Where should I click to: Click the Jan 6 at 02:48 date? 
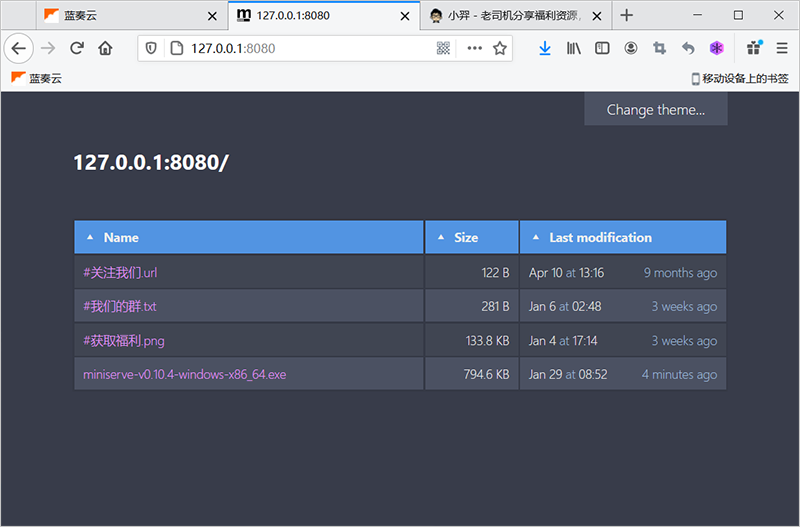click(x=565, y=306)
